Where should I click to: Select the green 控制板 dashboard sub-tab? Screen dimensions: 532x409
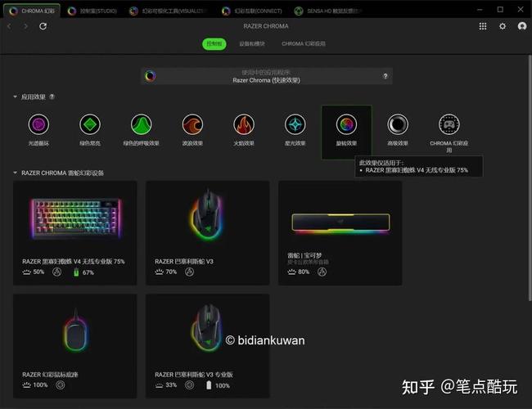(214, 43)
